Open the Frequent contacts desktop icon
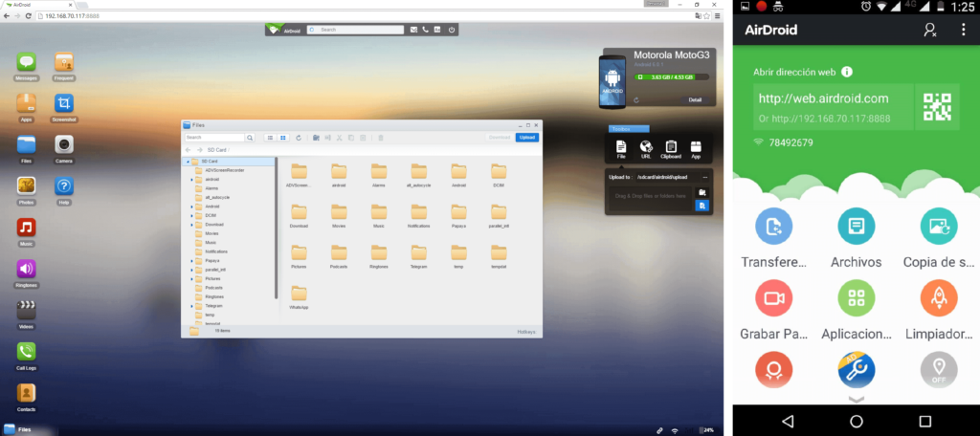This screenshot has width=980, height=436. [64, 61]
